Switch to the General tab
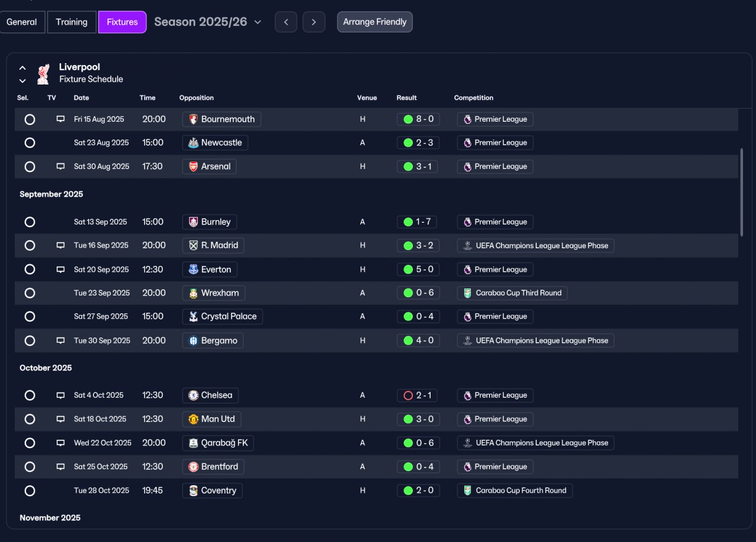 point(22,22)
